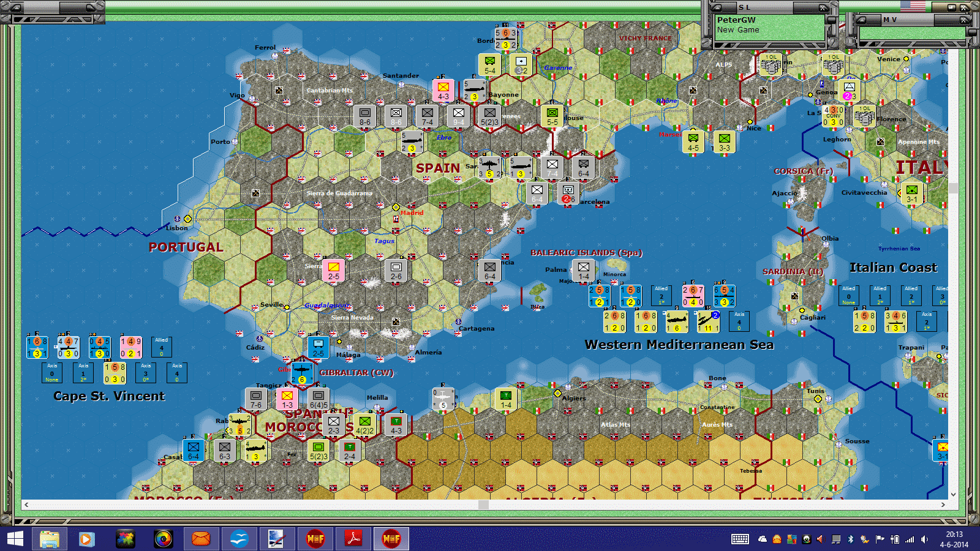Click the Tunis city label
The height and width of the screenshot is (551, 980).
tap(815, 391)
